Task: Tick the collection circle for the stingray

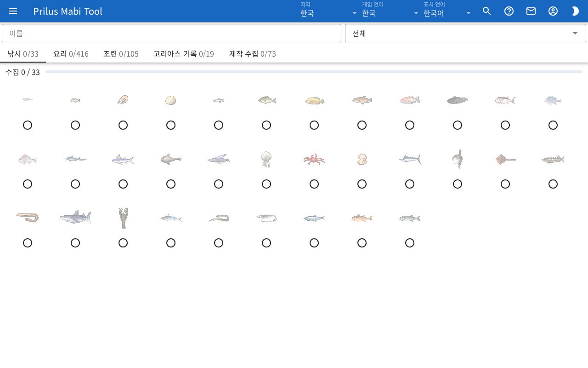Action: (505, 184)
